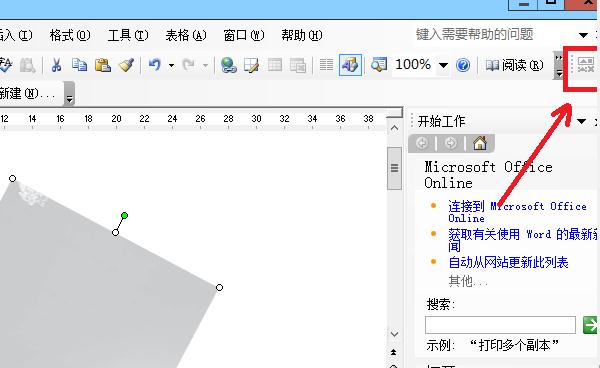Screen dimensions: 600x368
Task: Click the vertical scrollbar up arrow
Action: point(395,128)
